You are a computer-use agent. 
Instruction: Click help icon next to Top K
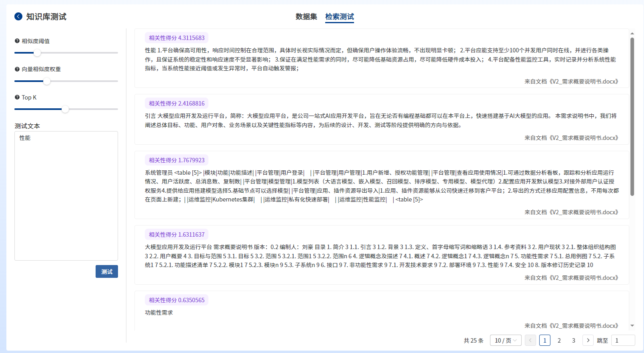(x=17, y=97)
